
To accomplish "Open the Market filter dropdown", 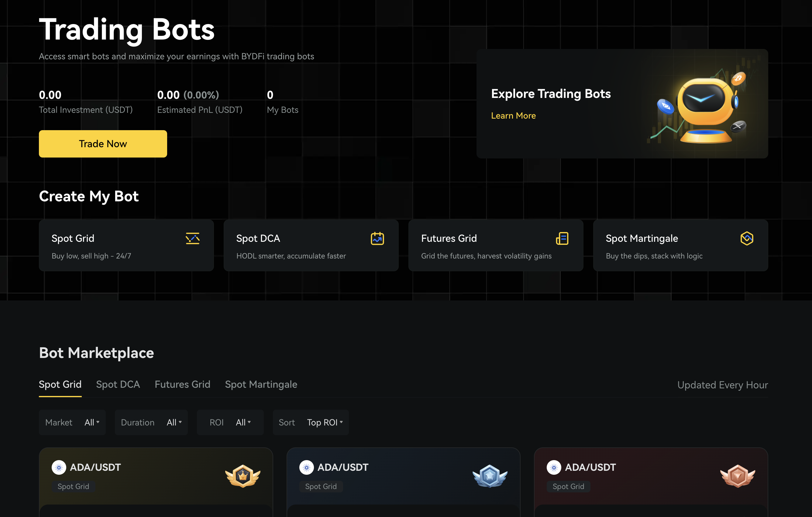I will (92, 422).
